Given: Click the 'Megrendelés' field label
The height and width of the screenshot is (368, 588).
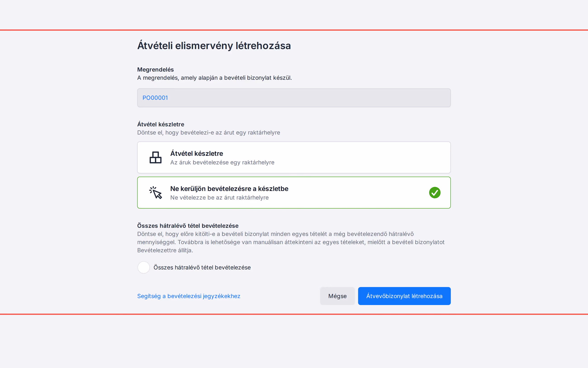Looking at the screenshot, I should (155, 70).
